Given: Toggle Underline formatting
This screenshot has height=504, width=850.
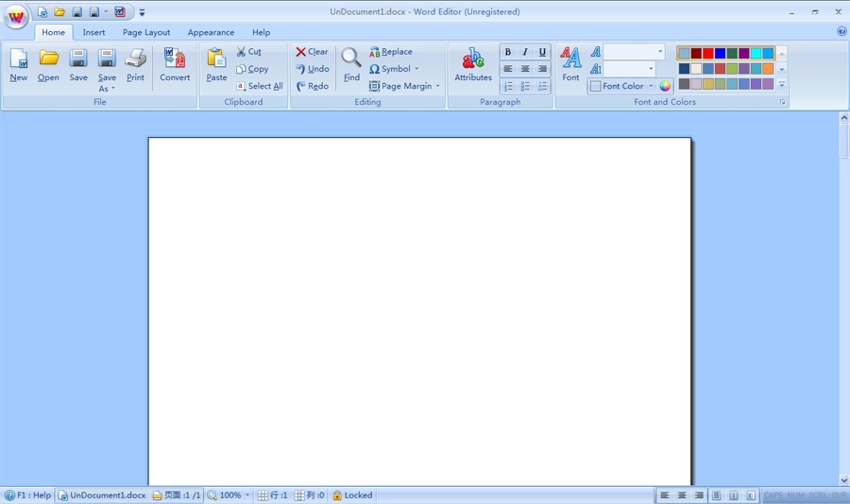Looking at the screenshot, I should [543, 52].
